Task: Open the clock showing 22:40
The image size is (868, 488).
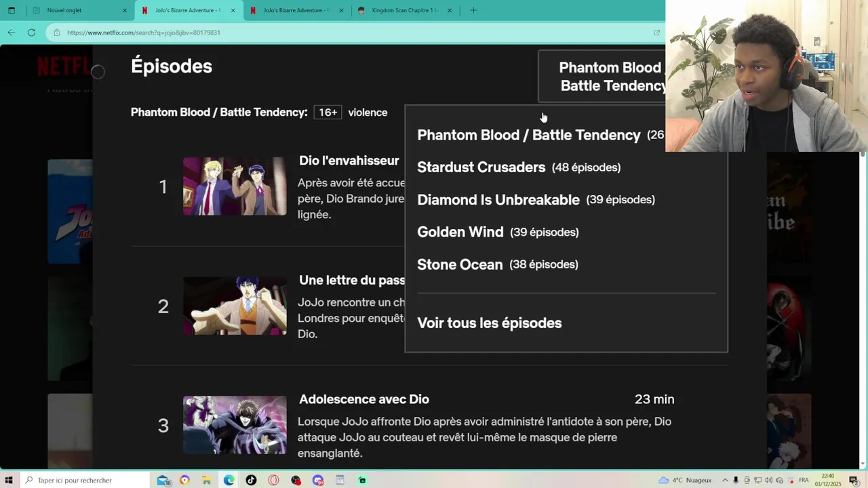Action: (828, 480)
